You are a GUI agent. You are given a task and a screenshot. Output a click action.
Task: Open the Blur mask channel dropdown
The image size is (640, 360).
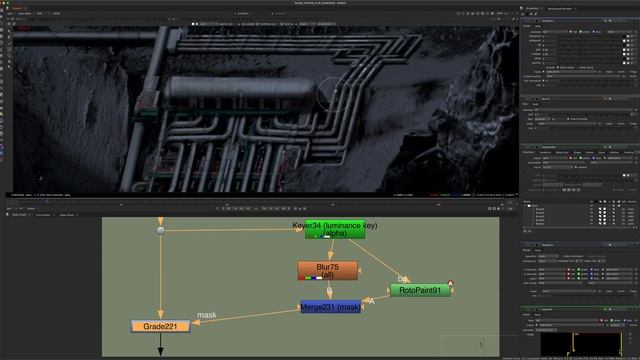tap(568, 123)
